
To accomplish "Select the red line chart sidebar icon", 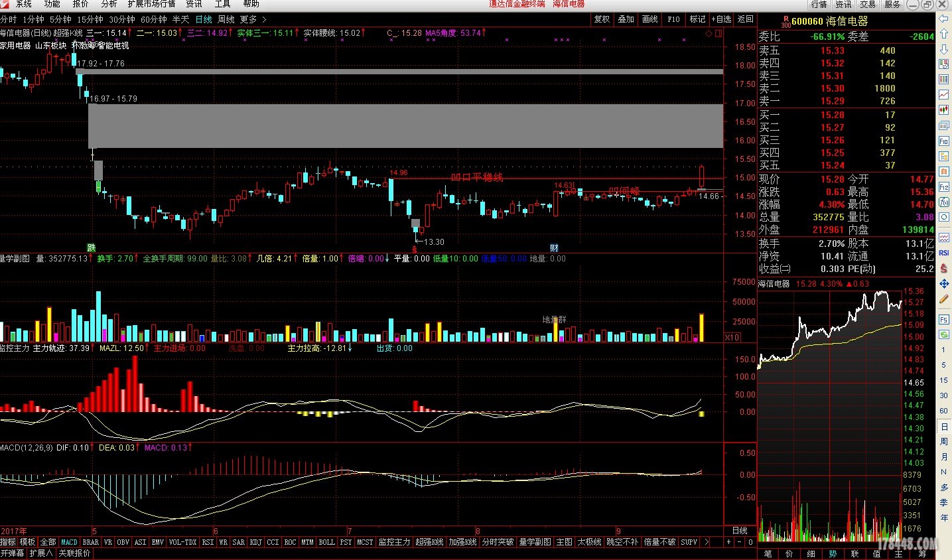I will (943, 95).
